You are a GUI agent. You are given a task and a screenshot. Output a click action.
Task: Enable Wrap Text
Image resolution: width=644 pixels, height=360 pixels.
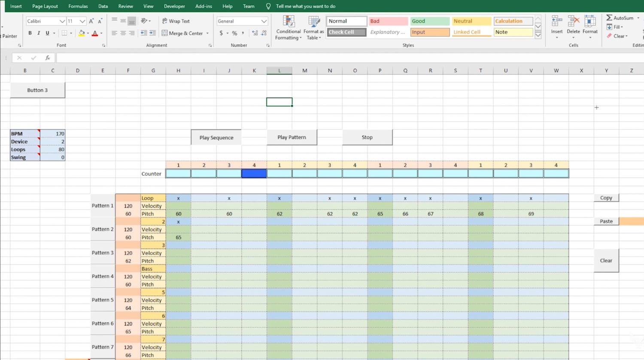176,21
